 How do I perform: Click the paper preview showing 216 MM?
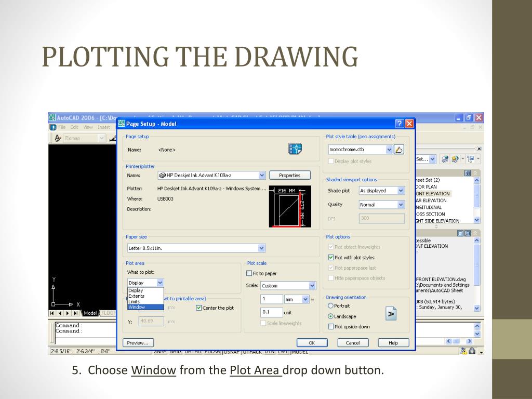290,206
